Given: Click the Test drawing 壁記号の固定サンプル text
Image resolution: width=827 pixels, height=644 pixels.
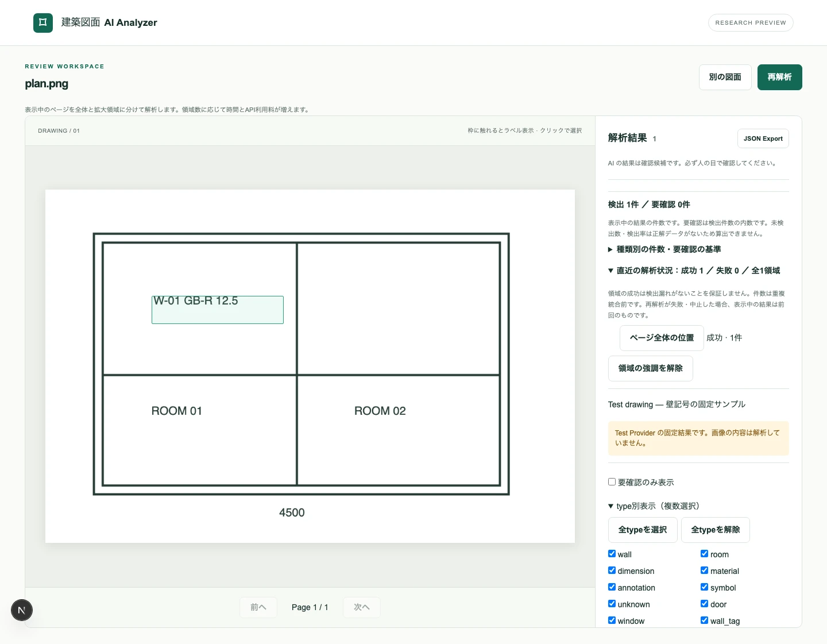Looking at the screenshot, I should (677, 404).
